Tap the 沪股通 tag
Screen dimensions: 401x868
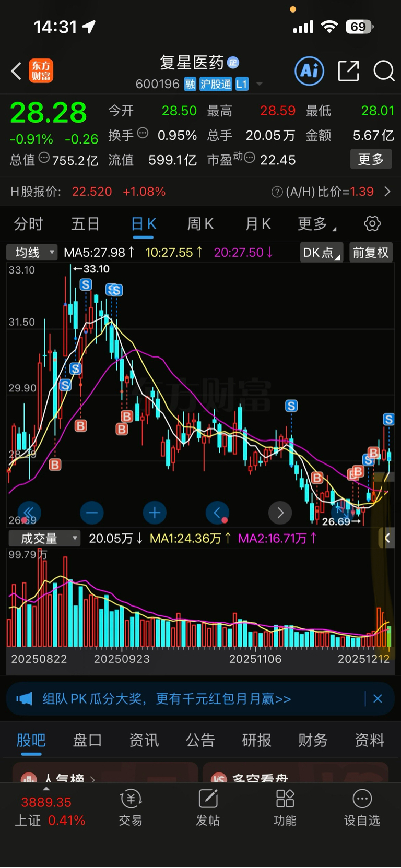coord(216,84)
